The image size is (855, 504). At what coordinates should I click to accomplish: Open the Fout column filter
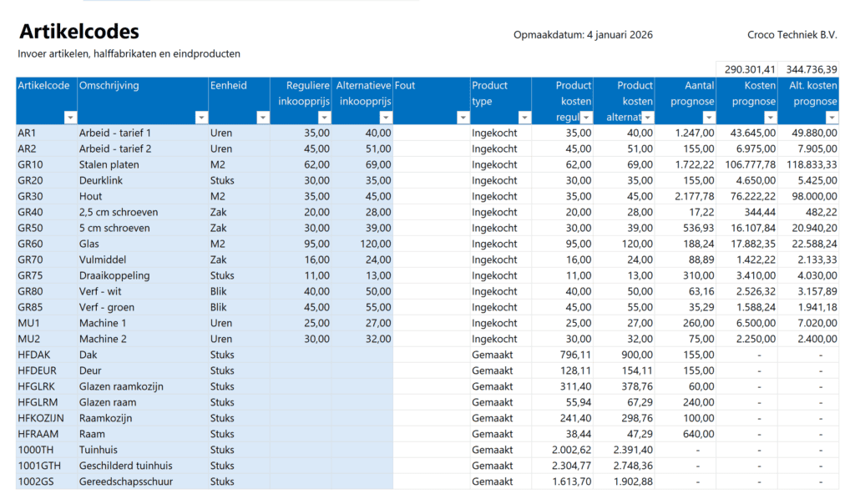(x=463, y=117)
